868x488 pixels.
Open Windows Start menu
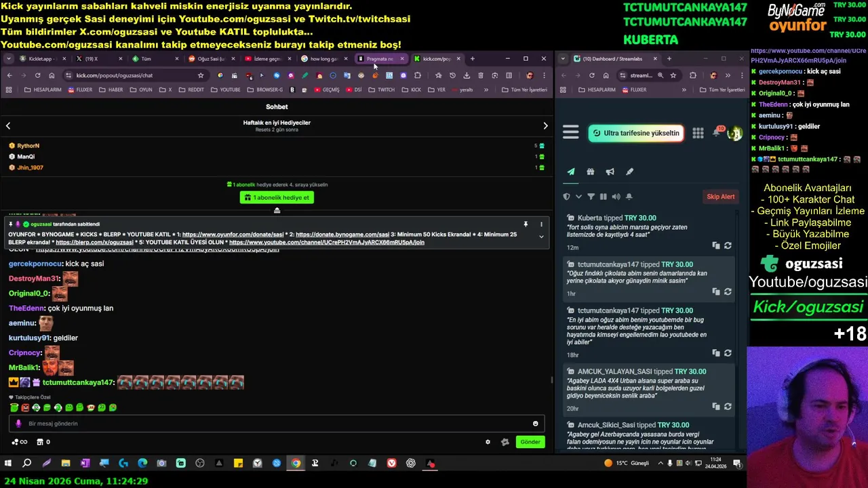point(8,464)
